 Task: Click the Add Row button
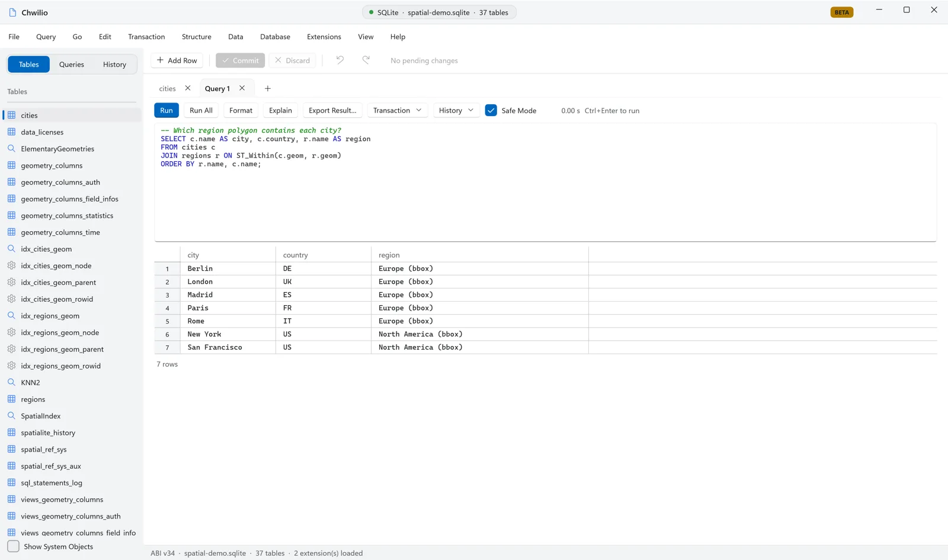click(x=177, y=60)
